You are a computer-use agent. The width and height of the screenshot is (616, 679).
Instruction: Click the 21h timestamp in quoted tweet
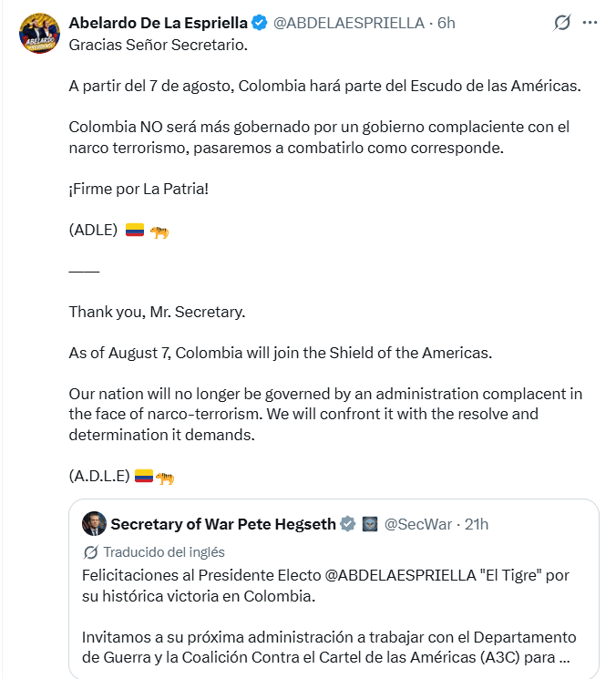(x=477, y=524)
